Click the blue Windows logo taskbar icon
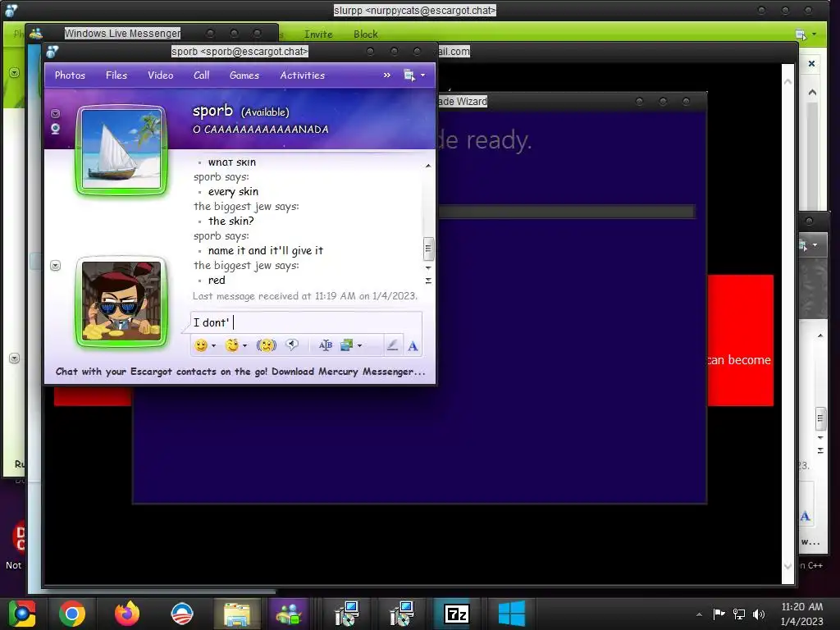Viewport: 840px width, 630px height. click(512, 614)
